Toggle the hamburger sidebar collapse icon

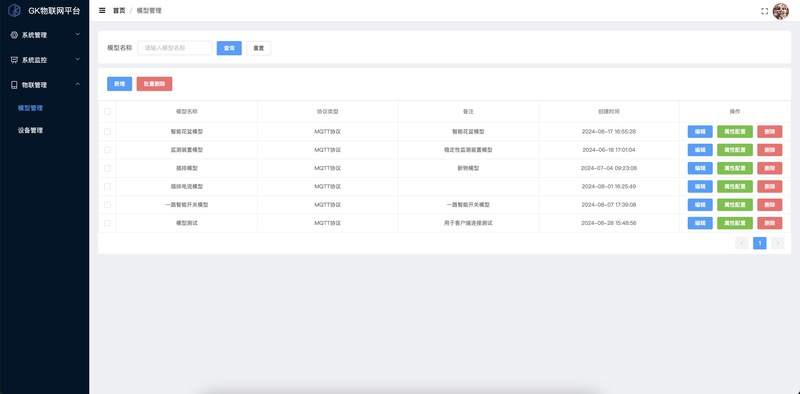[102, 10]
